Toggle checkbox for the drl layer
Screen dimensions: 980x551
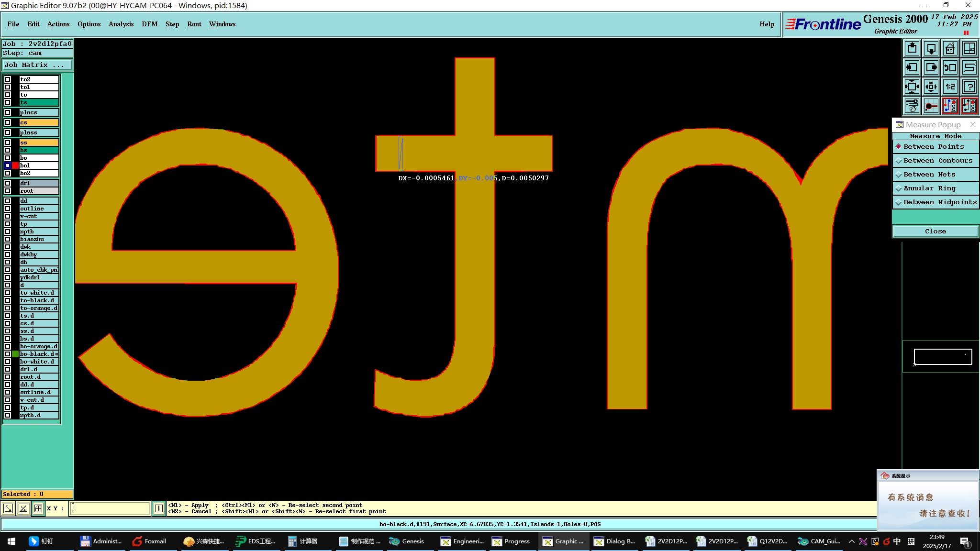tap(8, 183)
